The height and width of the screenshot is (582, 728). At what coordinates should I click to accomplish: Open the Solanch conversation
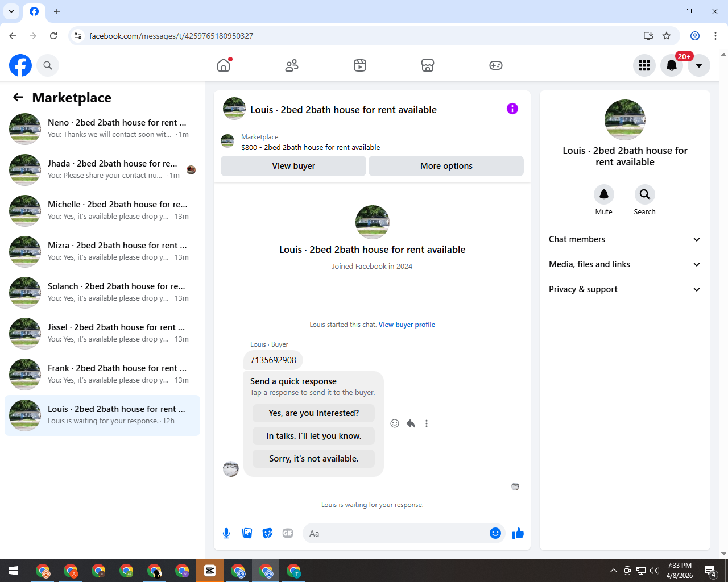point(102,293)
